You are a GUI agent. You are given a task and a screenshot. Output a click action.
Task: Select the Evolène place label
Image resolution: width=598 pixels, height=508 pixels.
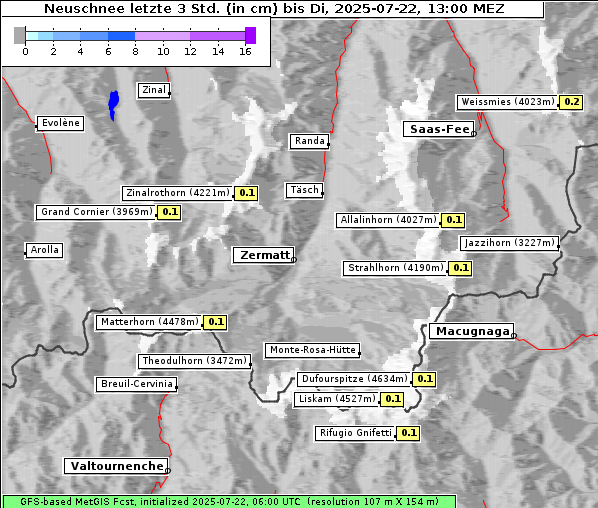[60, 123]
